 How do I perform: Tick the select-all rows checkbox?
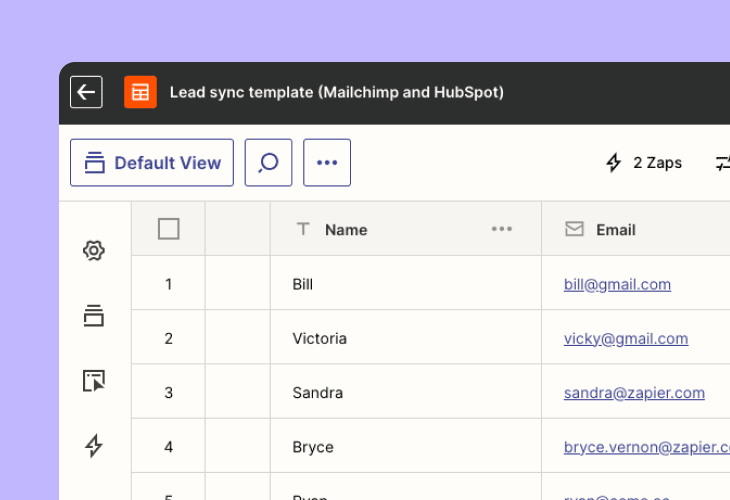169,229
